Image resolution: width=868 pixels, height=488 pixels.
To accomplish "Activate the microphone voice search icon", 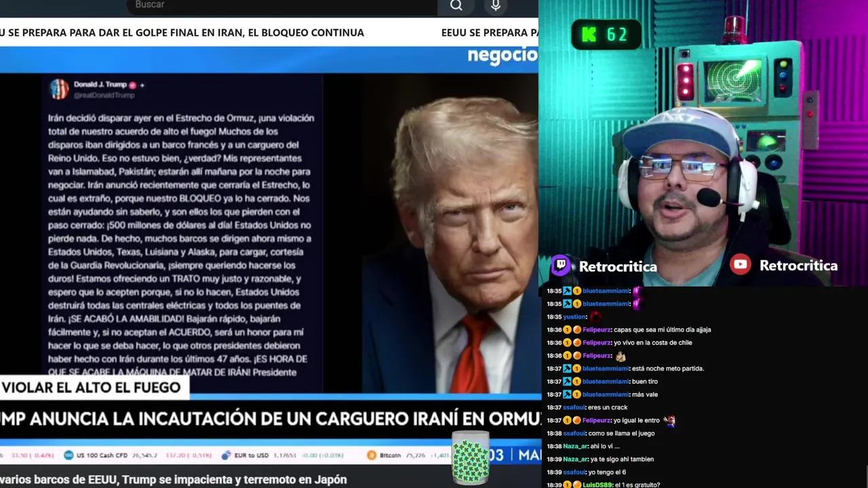I will (496, 5).
